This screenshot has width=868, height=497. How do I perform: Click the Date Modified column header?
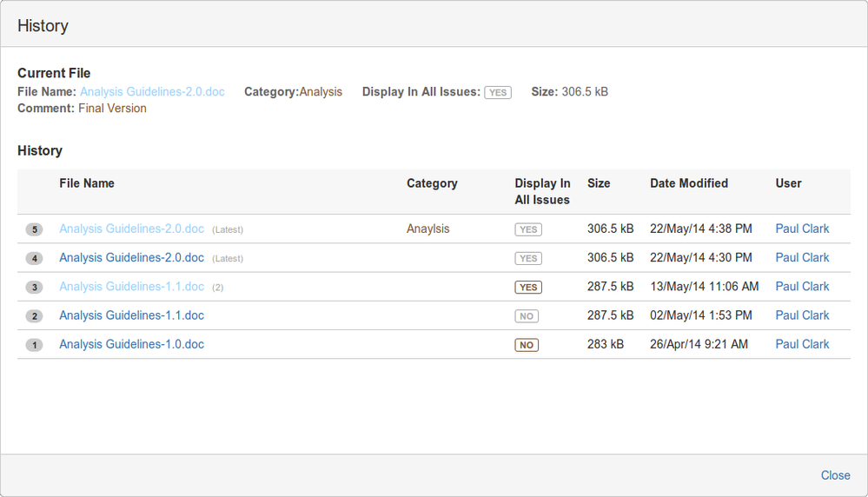tap(689, 183)
